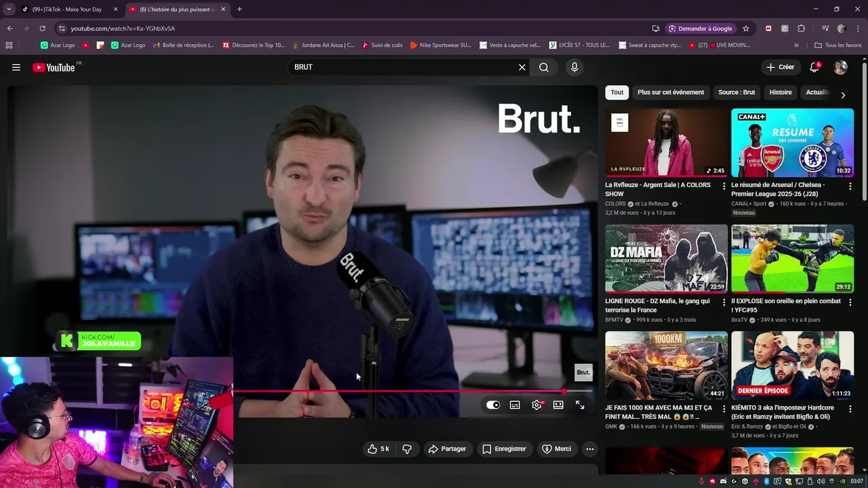Click the Partager button

click(x=448, y=449)
